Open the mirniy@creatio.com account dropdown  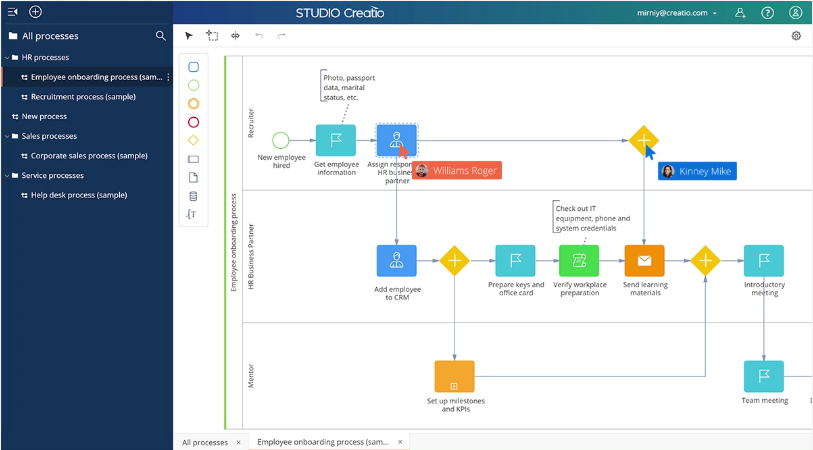pos(677,13)
